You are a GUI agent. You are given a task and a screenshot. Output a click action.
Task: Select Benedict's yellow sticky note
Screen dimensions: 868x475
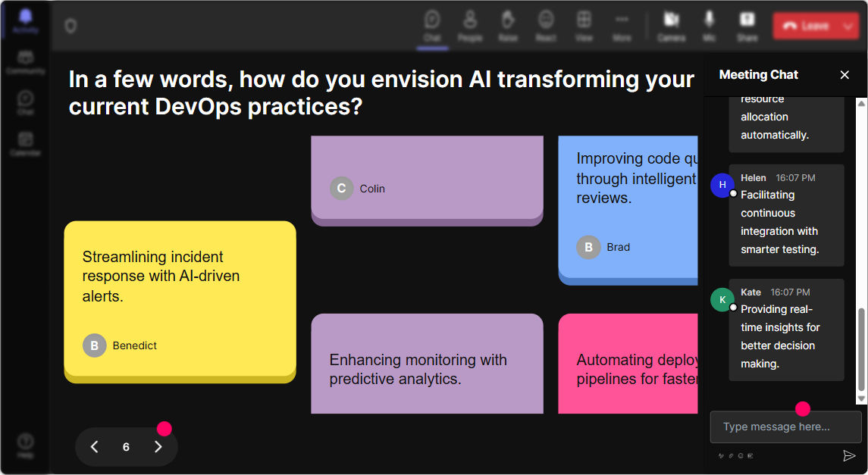point(180,302)
